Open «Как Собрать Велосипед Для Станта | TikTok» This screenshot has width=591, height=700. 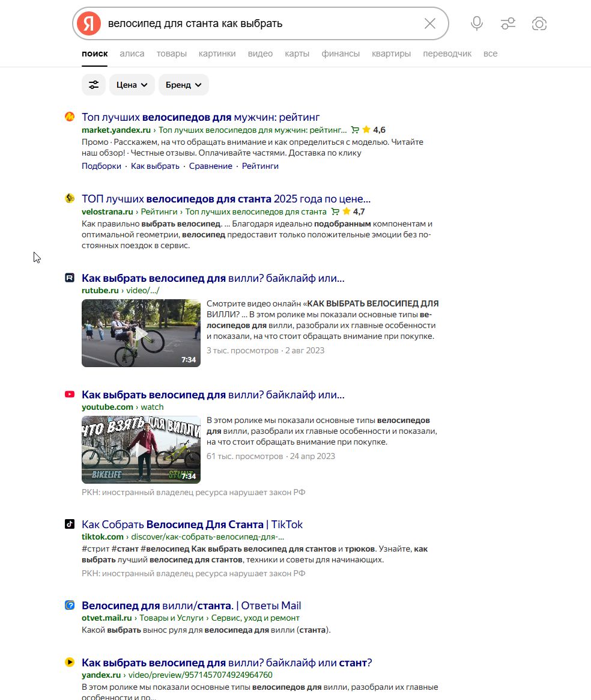pos(192,524)
